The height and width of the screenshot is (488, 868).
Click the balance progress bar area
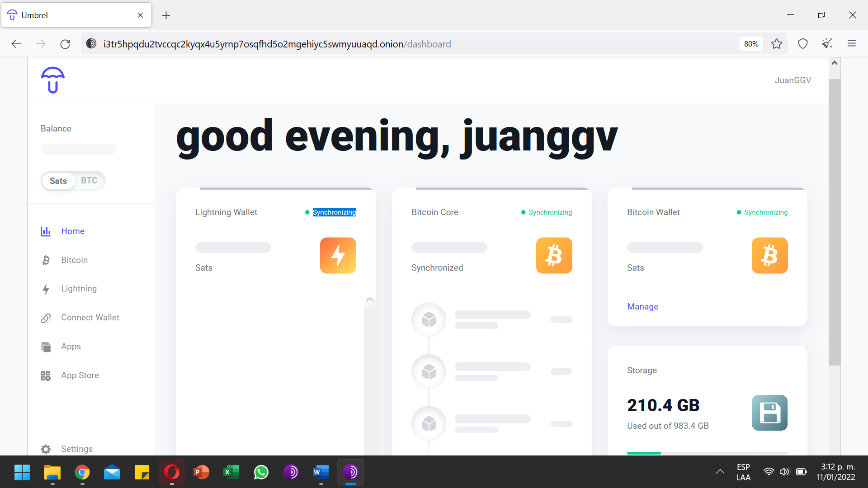click(x=78, y=149)
